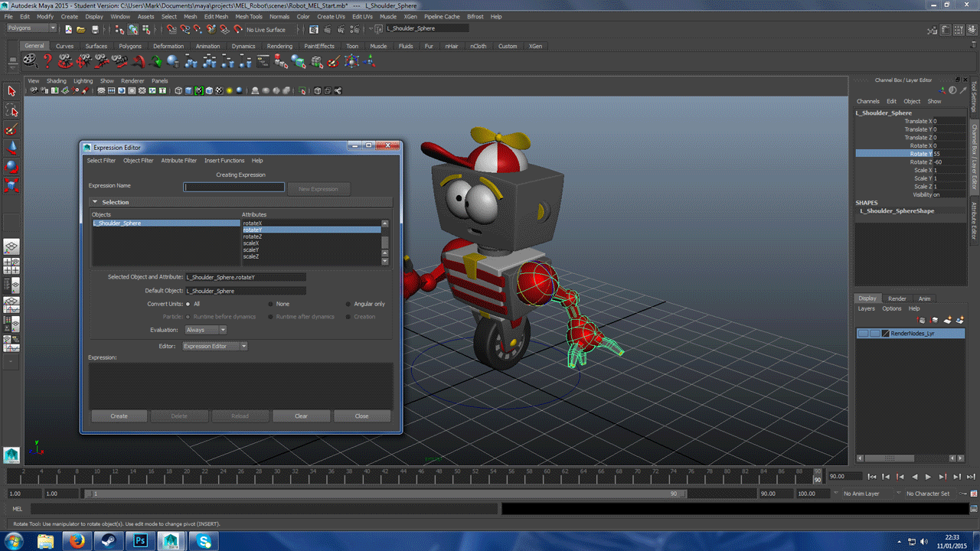Enable Snap to Grids magnet icon

(170, 29)
